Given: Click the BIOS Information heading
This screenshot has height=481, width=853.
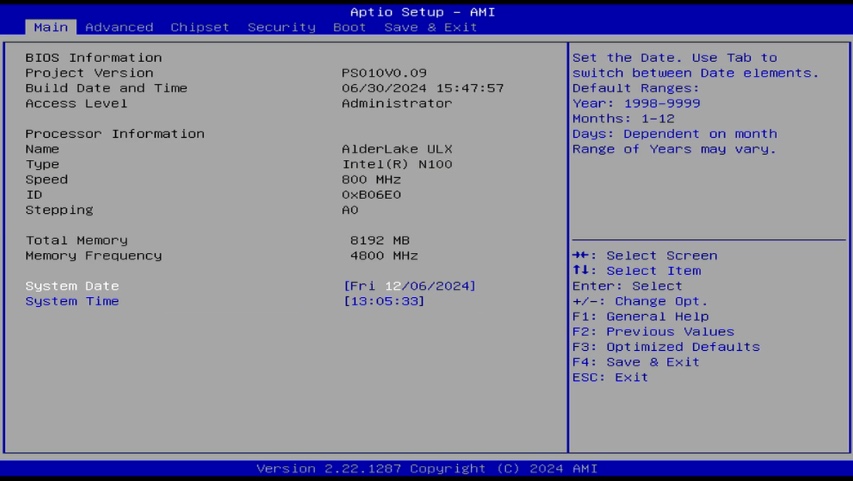Looking at the screenshot, I should 94,57.
